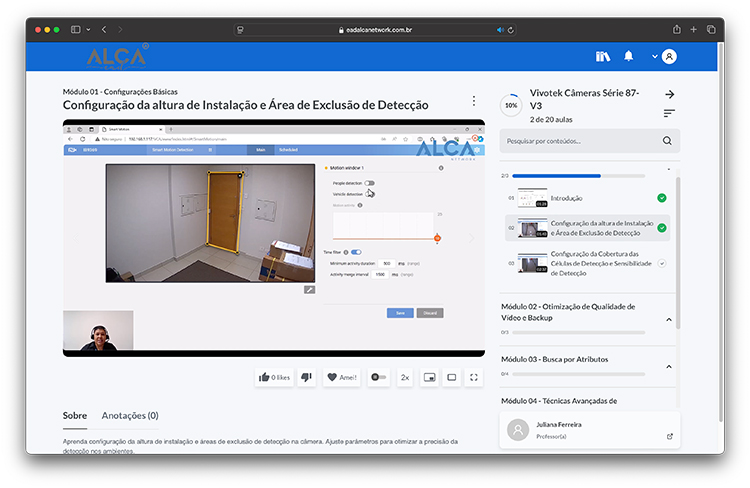
Task: Like the lesson with thumbs up
Action: pyautogui.click(x=274, y=377)
